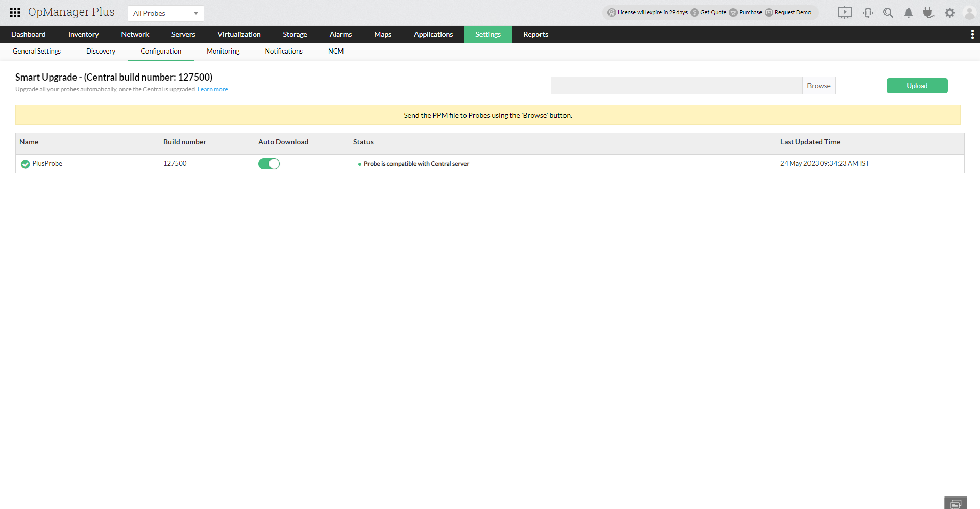The height and width of the screenshot is (509, 980).
Task: Open the user profile avatar
Action: [969, 13]
